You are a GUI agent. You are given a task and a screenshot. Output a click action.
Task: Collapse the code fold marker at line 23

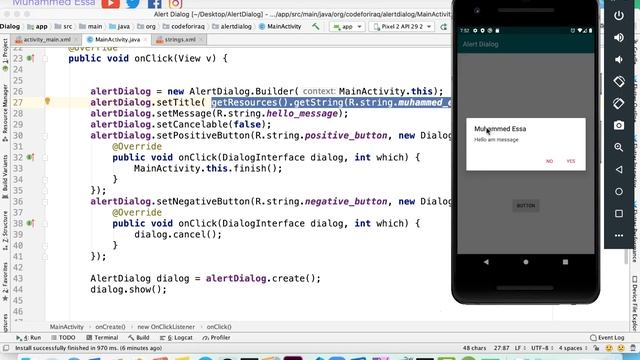point(45,59)
